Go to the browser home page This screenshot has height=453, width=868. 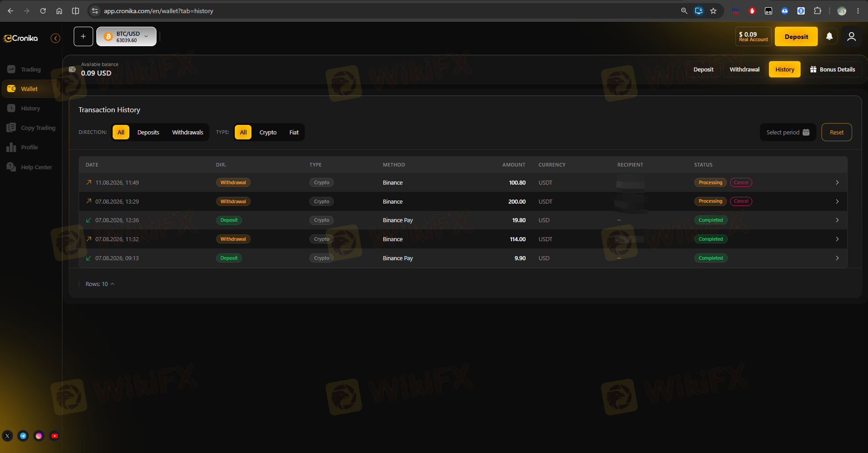(x=59, y=11)
